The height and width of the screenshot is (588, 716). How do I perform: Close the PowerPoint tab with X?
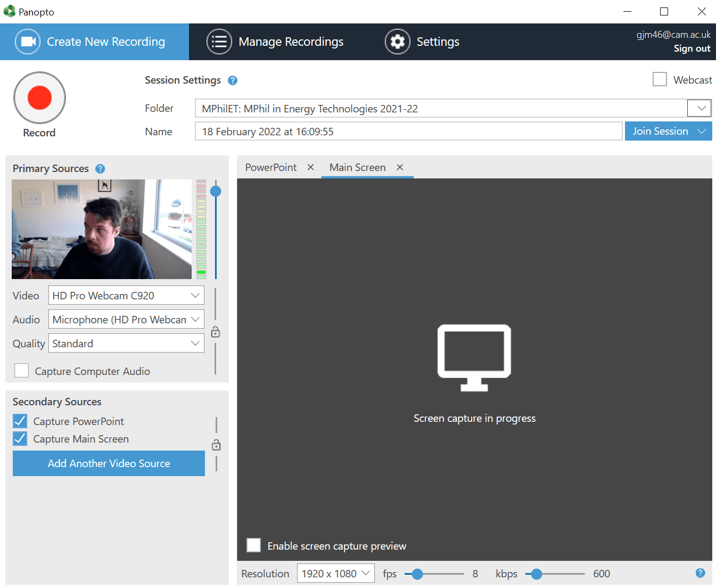311,167
